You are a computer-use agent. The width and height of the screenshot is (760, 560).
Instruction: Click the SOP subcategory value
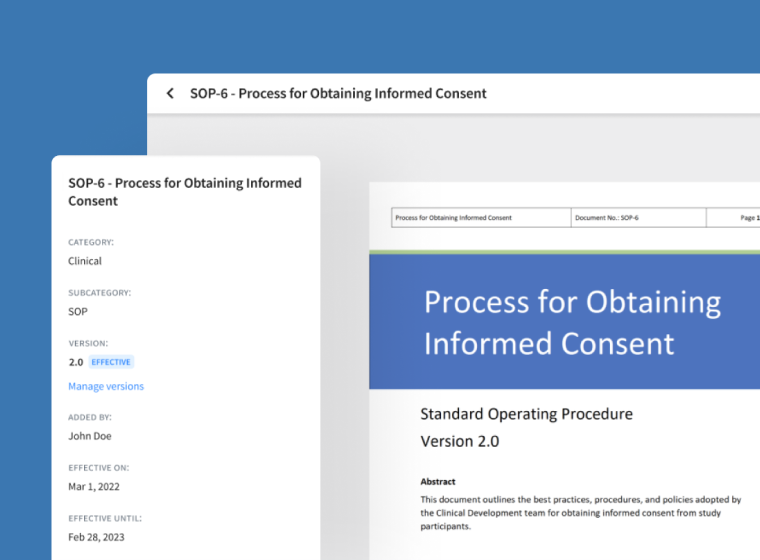click(x=78, y=311)
